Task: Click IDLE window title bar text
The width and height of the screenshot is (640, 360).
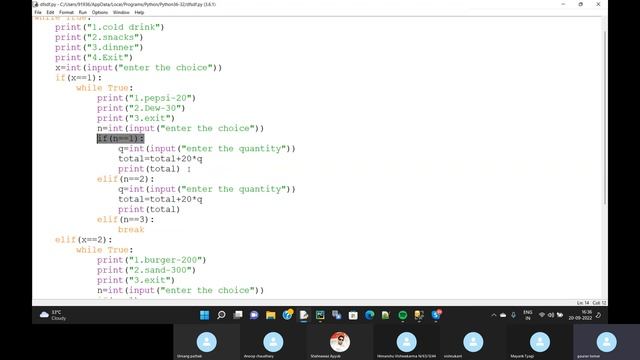Action: [x=128, y=4]
